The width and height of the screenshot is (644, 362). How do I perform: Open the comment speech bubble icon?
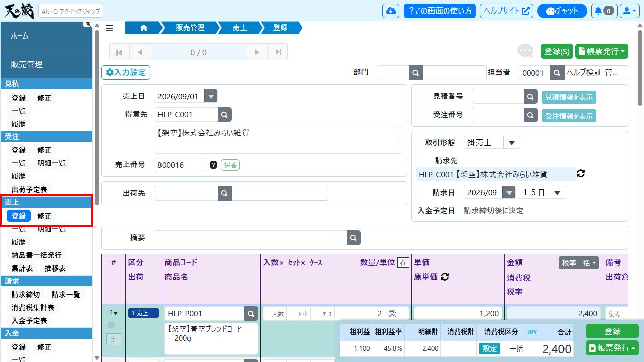[x=525, y=51]
